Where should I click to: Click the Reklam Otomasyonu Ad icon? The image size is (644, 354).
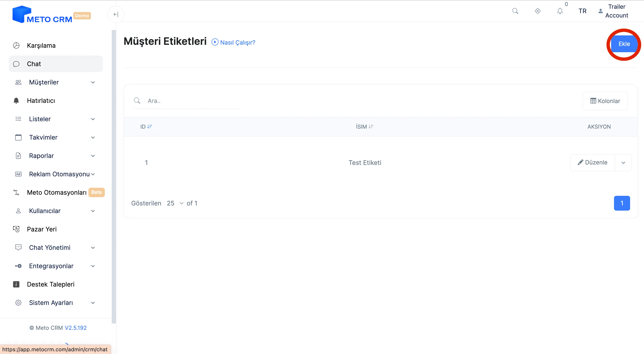tap(18, 174)
